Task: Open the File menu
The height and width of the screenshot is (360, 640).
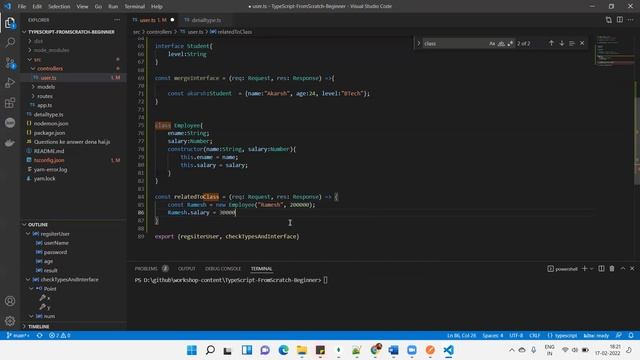Action: (22, 7)
